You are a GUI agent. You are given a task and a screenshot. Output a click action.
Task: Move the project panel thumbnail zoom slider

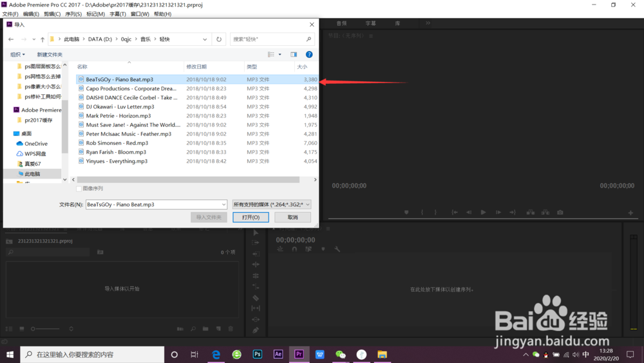(x=33, y=328)
